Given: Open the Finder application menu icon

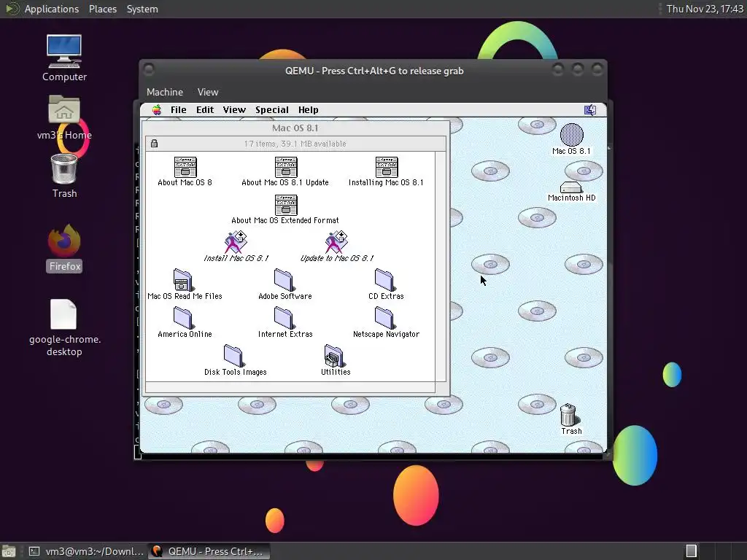Looking at the screenshot, I should coord(590,110).
